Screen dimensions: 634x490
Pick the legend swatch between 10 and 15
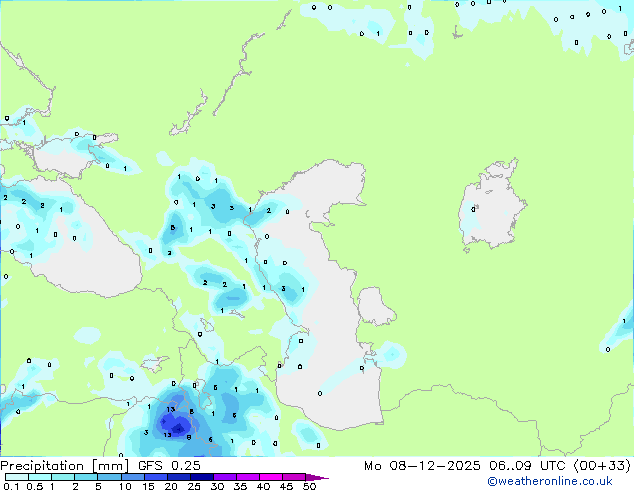click(132, 477)
